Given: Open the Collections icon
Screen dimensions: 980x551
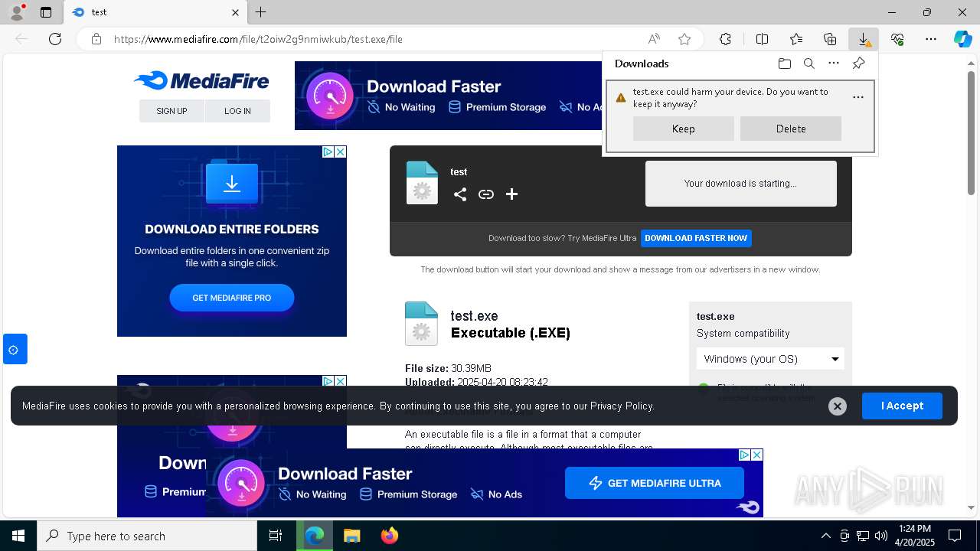Looking at the screenshot, I should 830,39.
